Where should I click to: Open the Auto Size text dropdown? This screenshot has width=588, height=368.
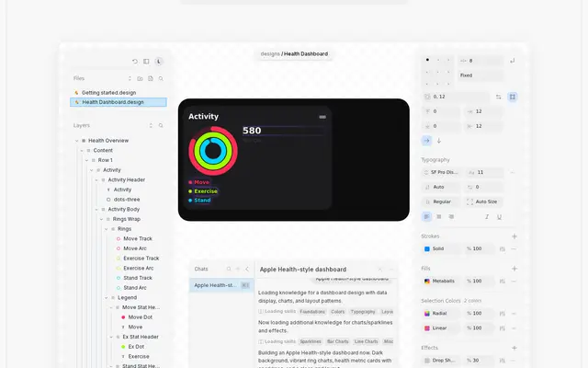coord(483,201)
